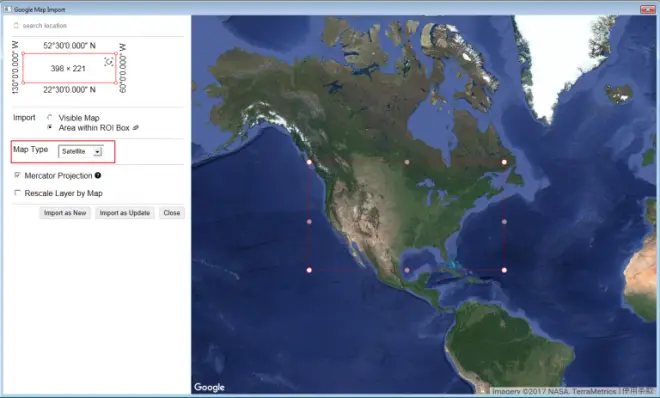
Task: Click the eraser icon next to Area within ROI Box
Action: tap(136, 127)
